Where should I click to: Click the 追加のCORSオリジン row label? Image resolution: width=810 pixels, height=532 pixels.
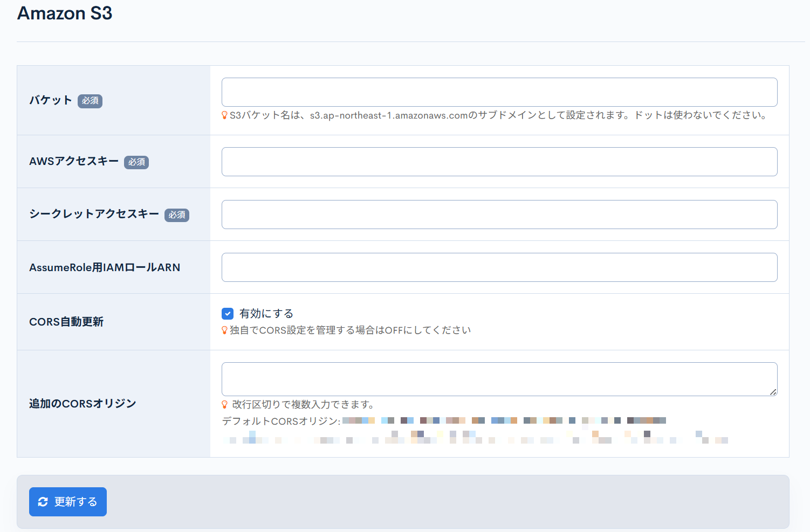[82, 403]
